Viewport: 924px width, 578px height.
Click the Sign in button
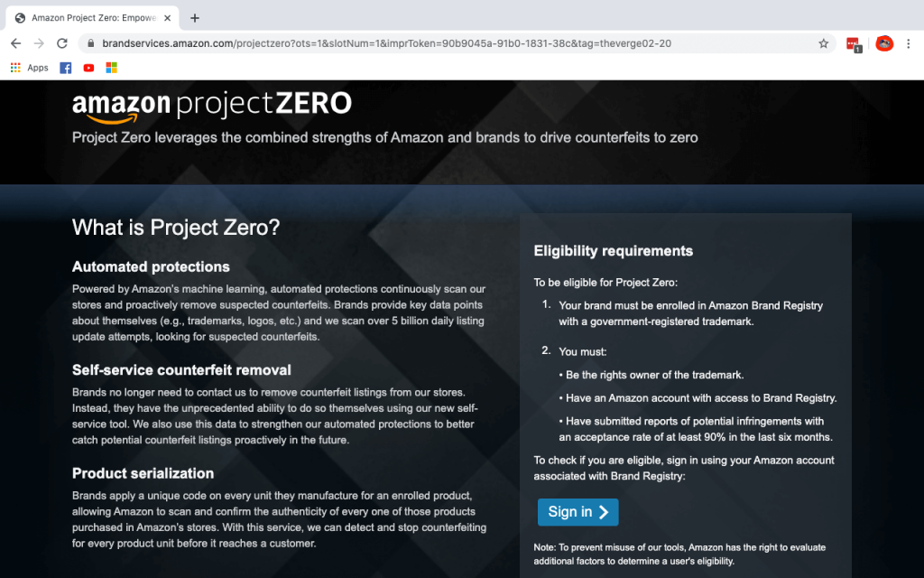click(578, 512)
